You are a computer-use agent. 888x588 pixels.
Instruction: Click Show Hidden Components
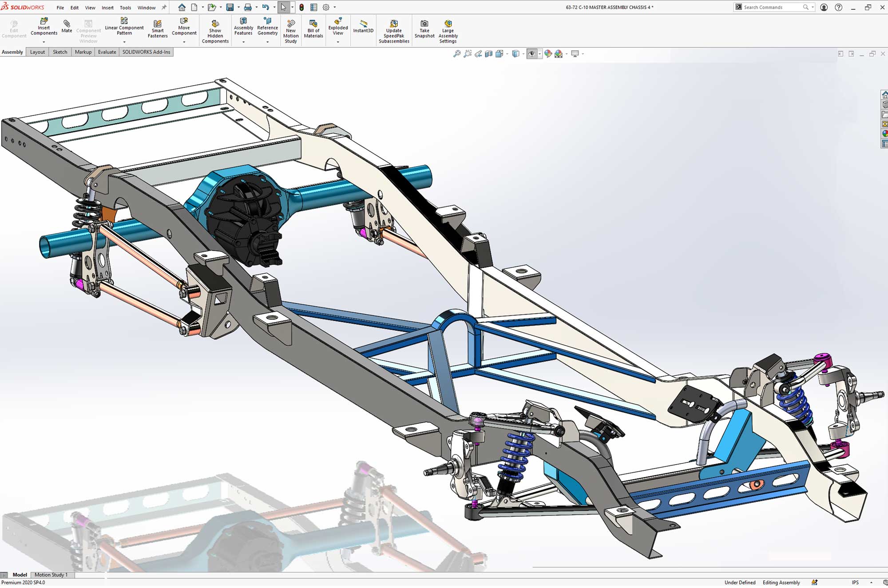point(215,32)
